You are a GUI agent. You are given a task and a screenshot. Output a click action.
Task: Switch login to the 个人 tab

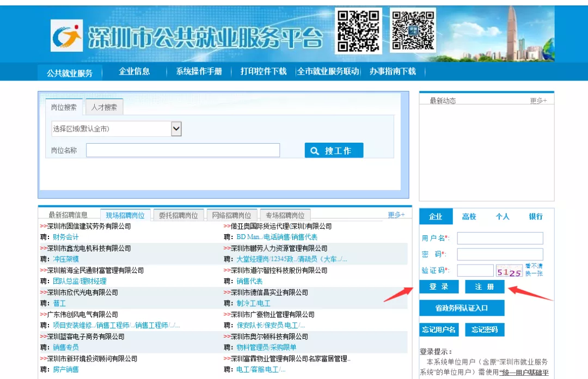[502, 216]
